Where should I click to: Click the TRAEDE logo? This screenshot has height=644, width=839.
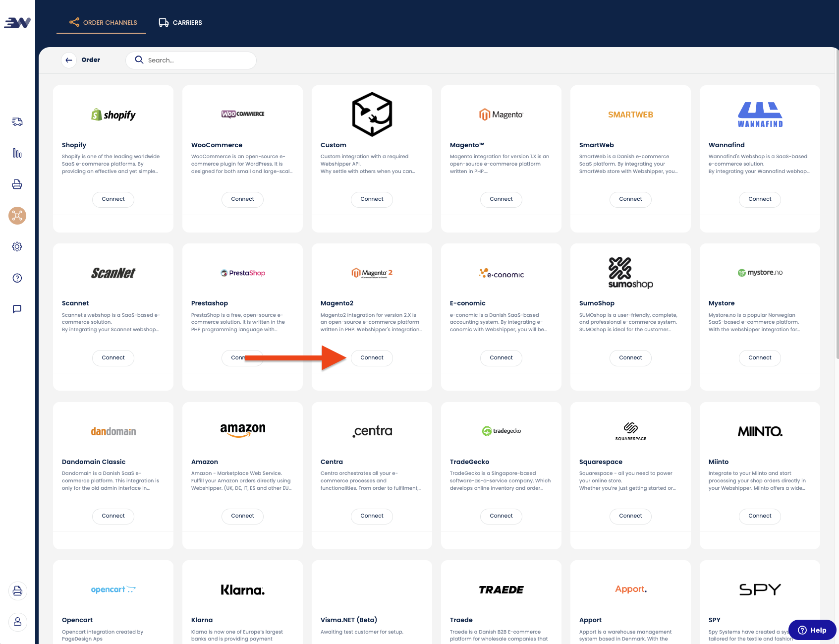click(501, 589)
